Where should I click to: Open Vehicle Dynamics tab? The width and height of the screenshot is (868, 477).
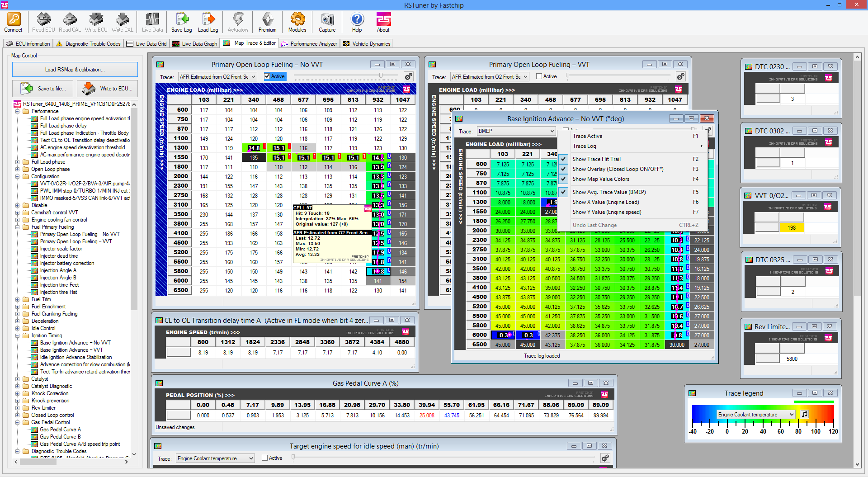tap(367, 44)
